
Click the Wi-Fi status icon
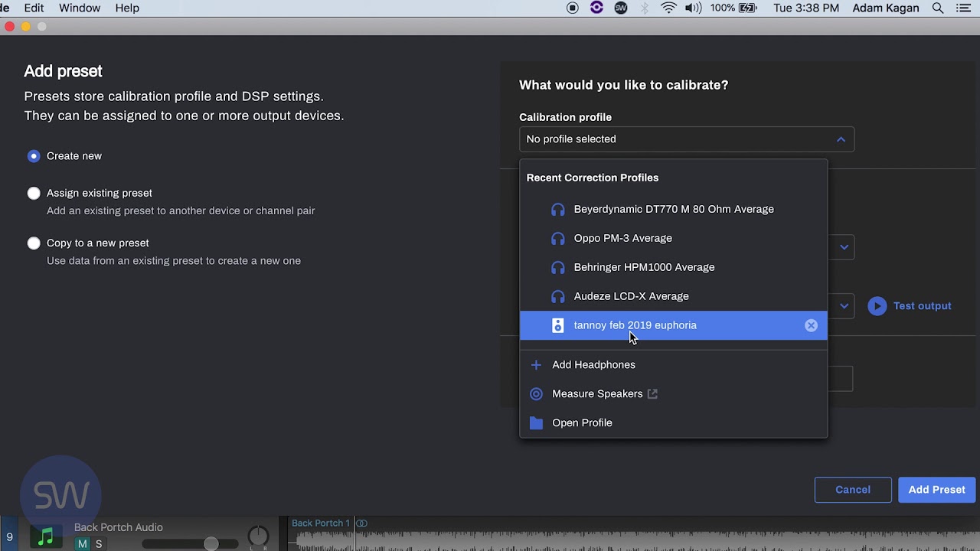(669, 8)
